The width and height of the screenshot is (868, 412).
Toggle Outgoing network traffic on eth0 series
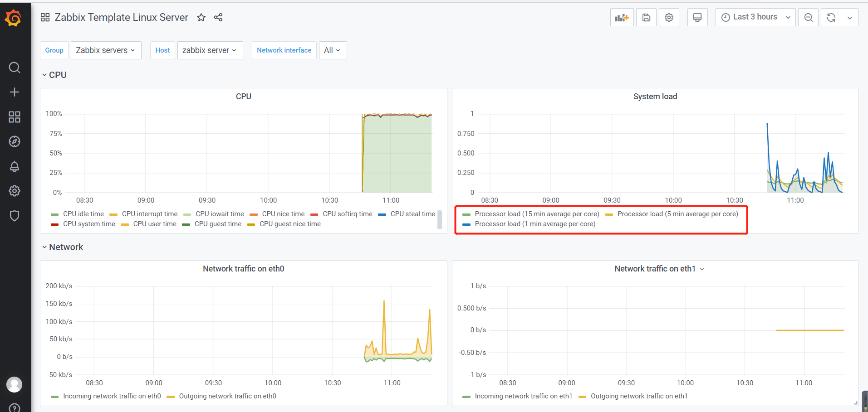tap(228, 396)
